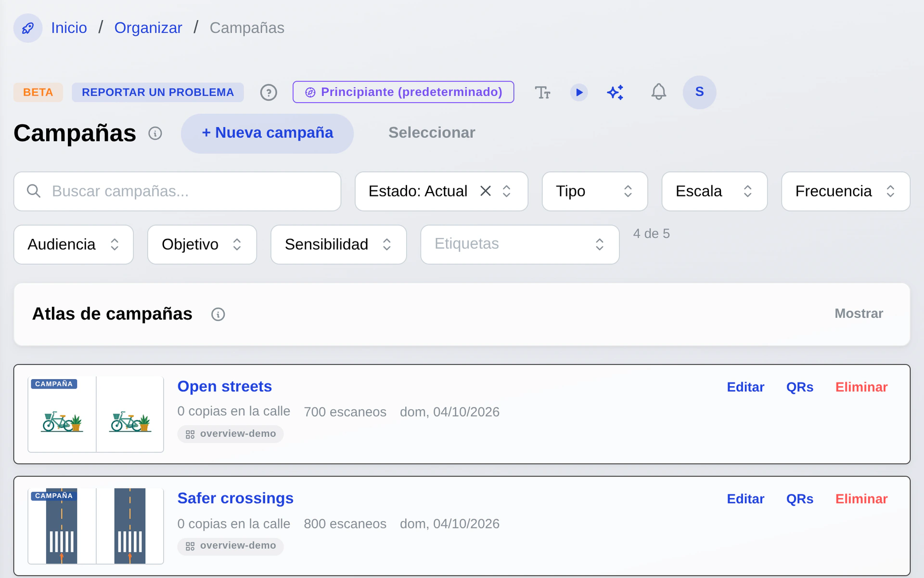Click the overview-demo tag on Safer crossings
This screenshot has width=924, height=578.
click(231, 546)
